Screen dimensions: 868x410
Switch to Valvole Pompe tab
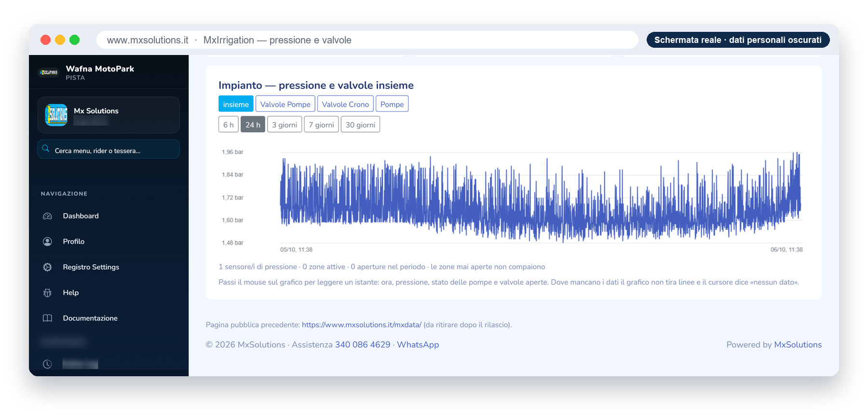tap(285, 104)
